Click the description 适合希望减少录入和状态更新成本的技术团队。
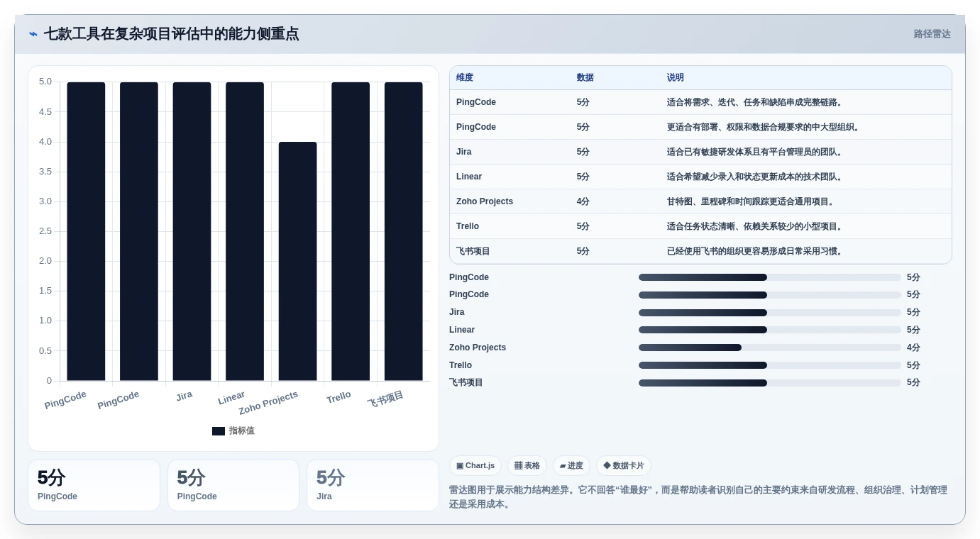The height and width of the screenshot is (539, 980). pyautogui.click(x=756, y=177)
